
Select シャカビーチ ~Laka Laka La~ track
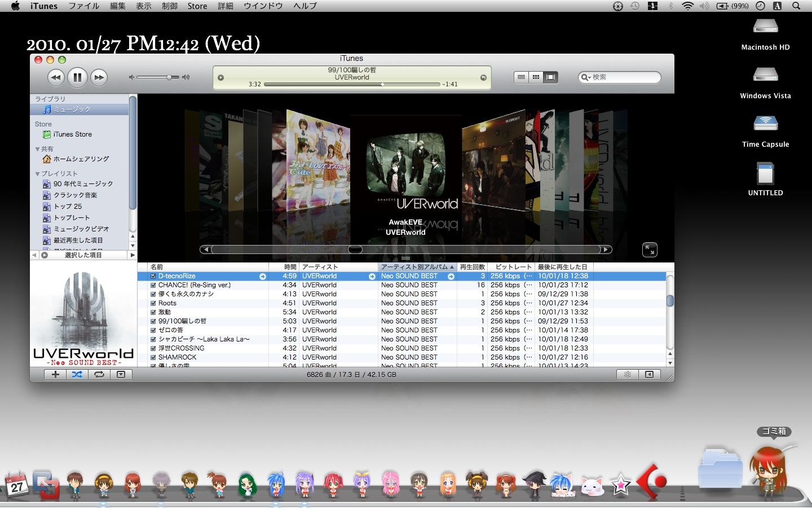point(401,339)
